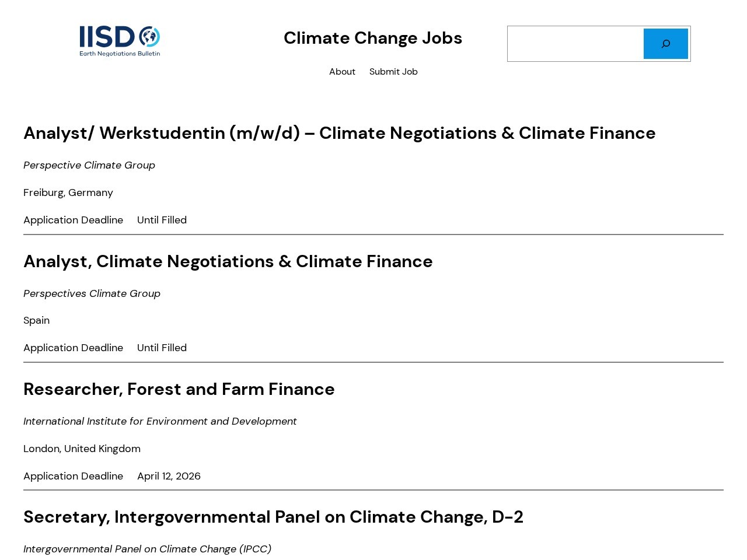Click the Intergovernmental Panel on Climate Change (IPCC) organization
Image resolution: width=747 pixels, height=560 pixels.
tap(147, 549)
